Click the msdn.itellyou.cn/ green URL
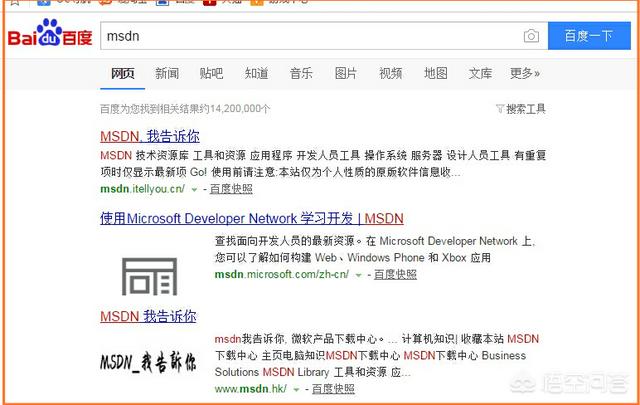The image size is (640, 405). (x=142, y=189)
